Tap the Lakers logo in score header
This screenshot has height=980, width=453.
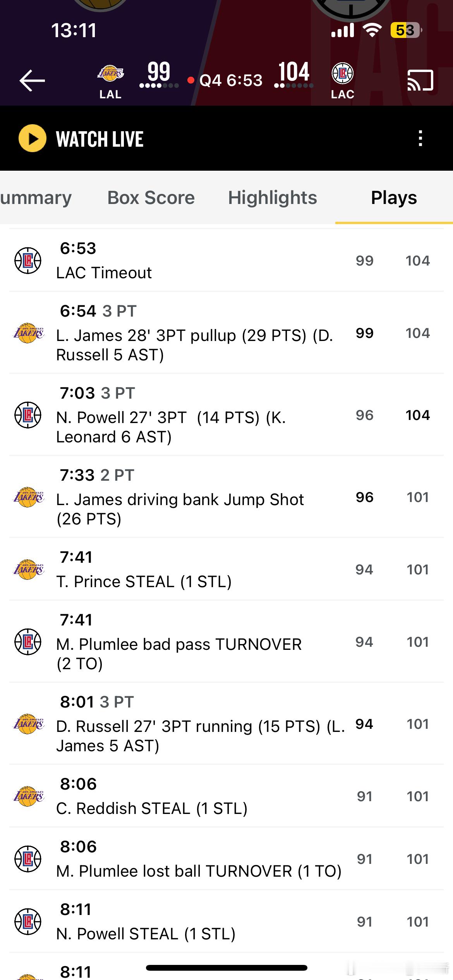[x=110, y=74]
